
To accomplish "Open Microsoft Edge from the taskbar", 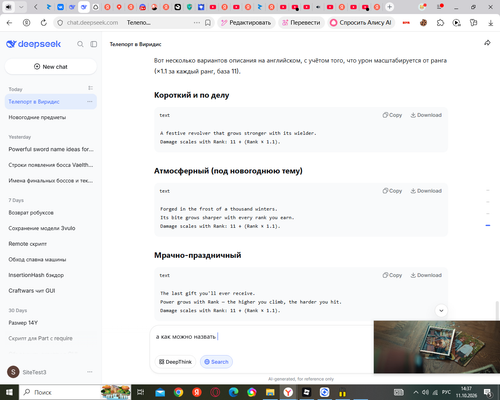I will click(233, 392).
